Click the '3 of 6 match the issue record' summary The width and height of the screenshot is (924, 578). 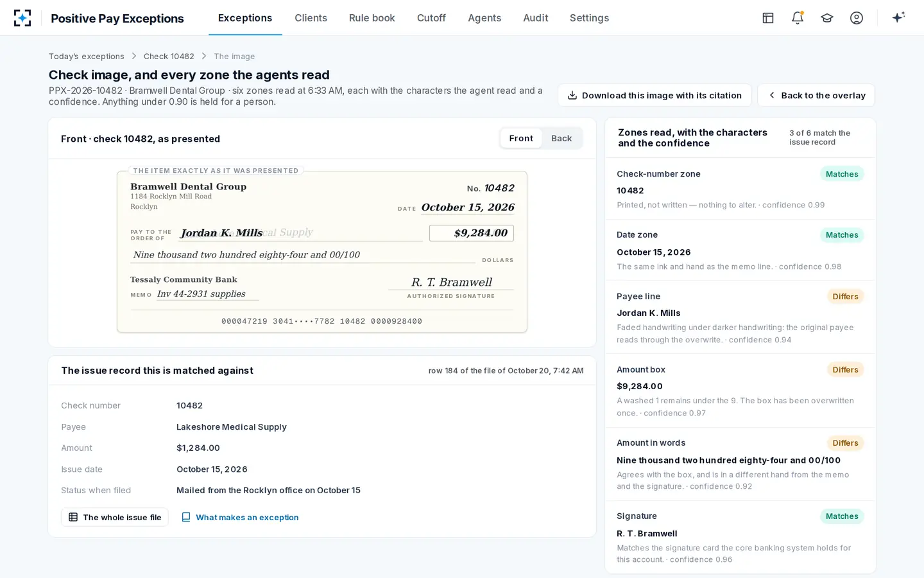point(820,137)
